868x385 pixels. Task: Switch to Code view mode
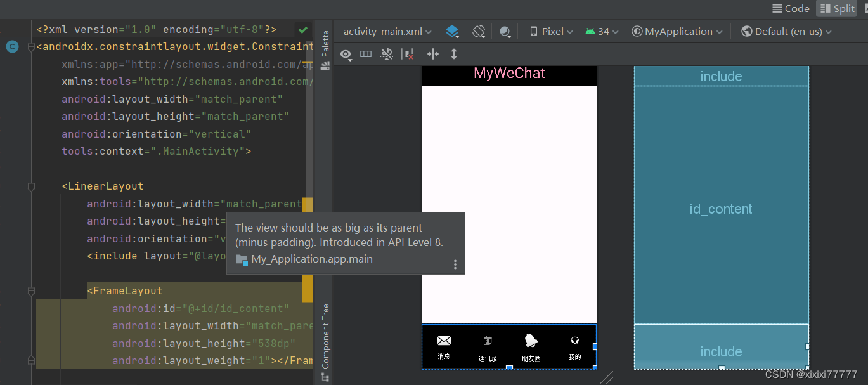coord(791,8)
